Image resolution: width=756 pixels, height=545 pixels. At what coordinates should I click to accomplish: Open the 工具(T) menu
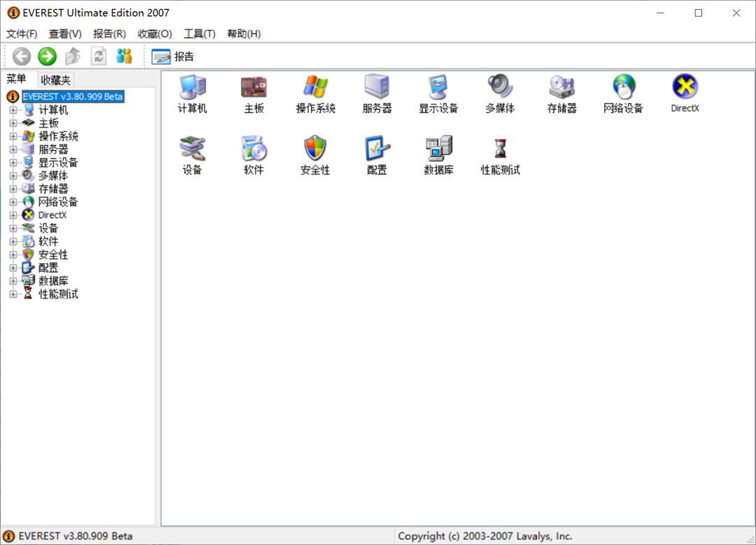(199, 34)
